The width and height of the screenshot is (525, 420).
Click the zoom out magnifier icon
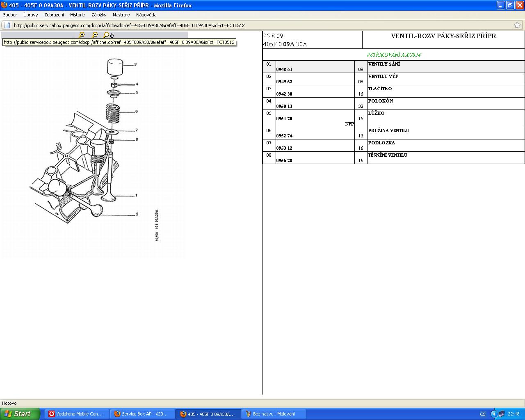(x=95, y=35)
